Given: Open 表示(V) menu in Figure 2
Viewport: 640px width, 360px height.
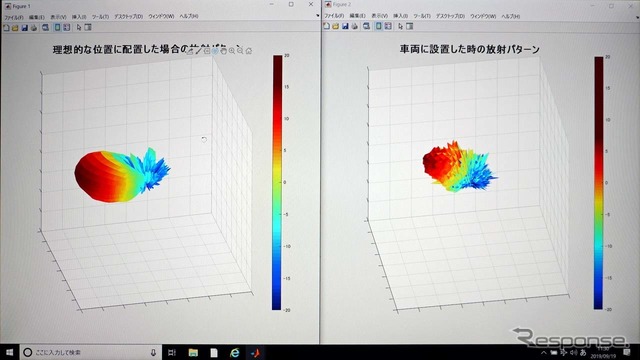Looking at the screenshot, I should pyautogui.click(x=379, y=16).
